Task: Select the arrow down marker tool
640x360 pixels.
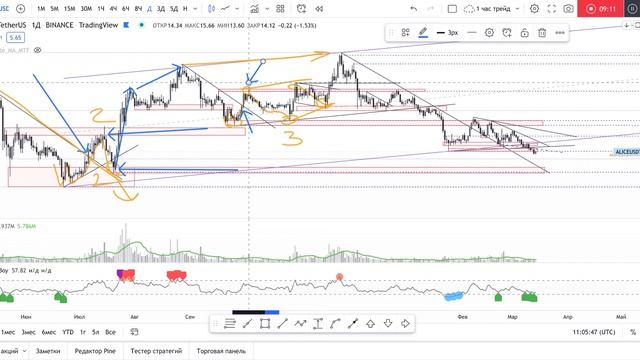Action: point(388,324)
